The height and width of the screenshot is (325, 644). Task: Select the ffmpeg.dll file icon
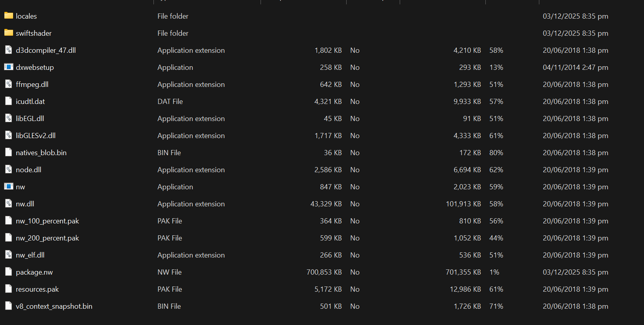click(9, 84)
